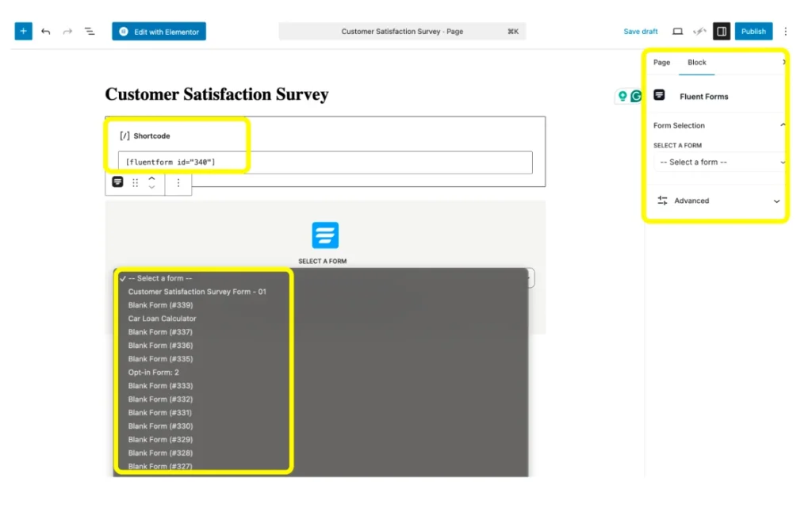Open the sidebar Select a form dropdown

point(720,162)
